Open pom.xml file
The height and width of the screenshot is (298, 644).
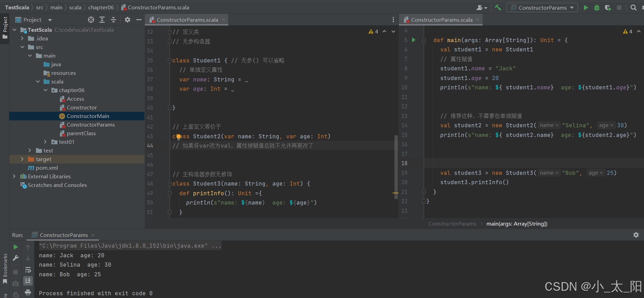tap(47, 168)
